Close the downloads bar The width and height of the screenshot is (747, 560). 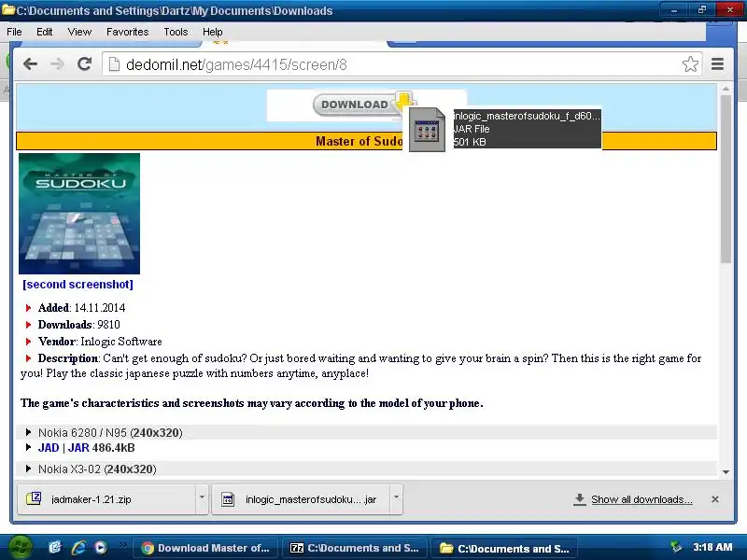tap(714, 499)
